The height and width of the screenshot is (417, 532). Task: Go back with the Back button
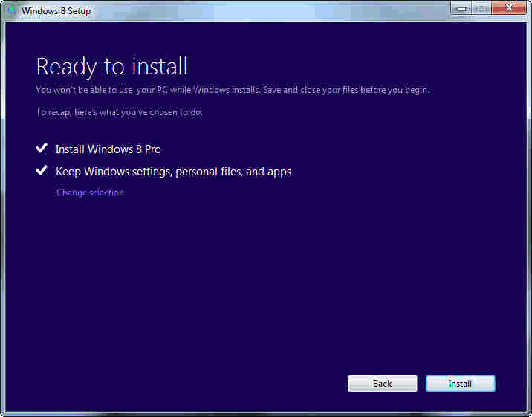coord(383,384)
